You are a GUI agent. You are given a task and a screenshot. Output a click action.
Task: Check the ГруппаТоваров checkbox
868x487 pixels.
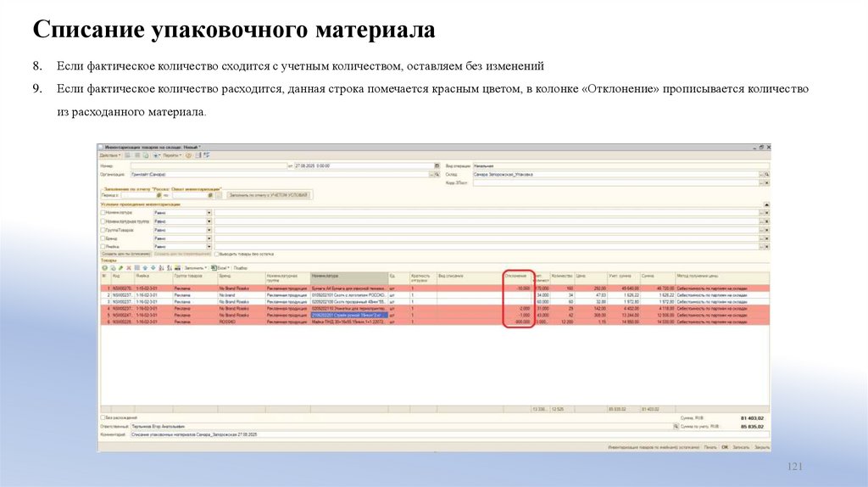point(103,230)
